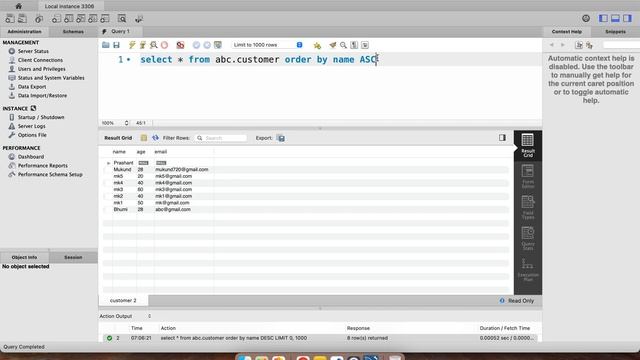Toggle the bottom output panel visibility
This screenshot has height=360, width=640.
coord(615,18)
